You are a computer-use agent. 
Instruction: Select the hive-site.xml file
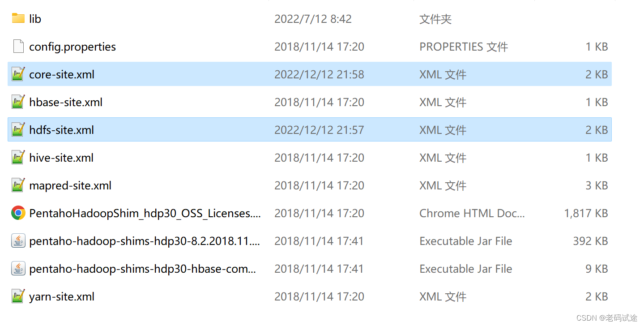coord(61,157)
